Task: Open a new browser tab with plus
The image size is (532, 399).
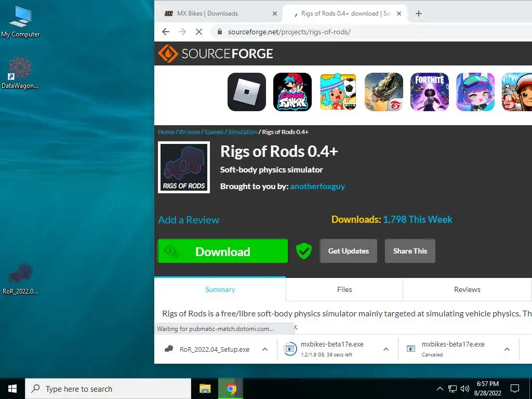Action: coord(419,14)
